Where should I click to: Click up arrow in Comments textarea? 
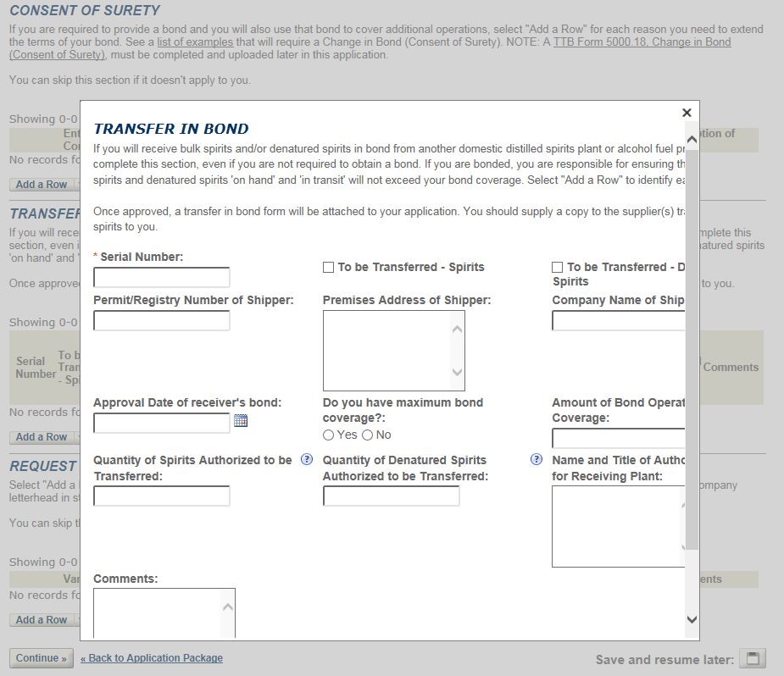(x=228, y=607)
